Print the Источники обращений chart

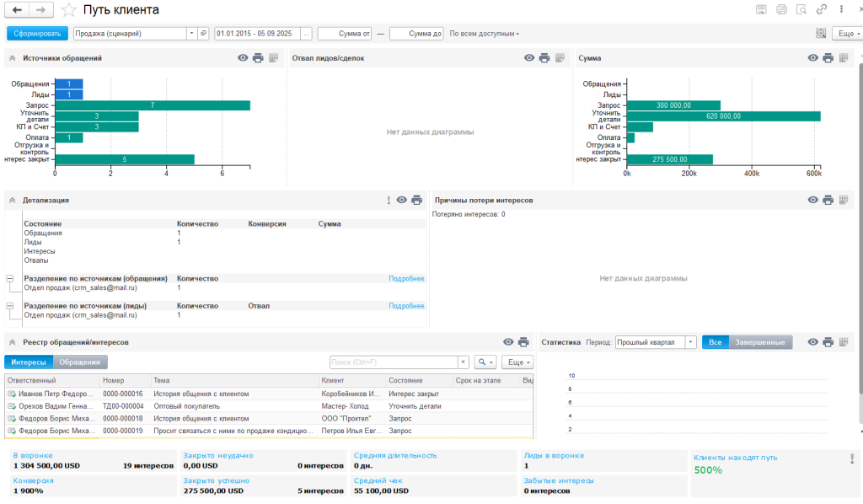[x=258, y=58]
